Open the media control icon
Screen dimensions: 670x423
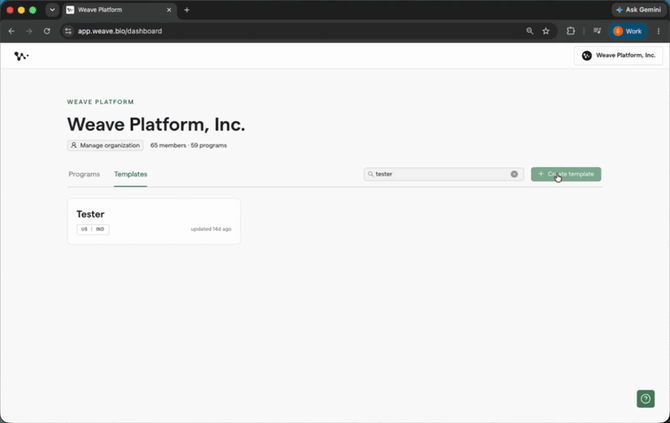pos(597,31)
